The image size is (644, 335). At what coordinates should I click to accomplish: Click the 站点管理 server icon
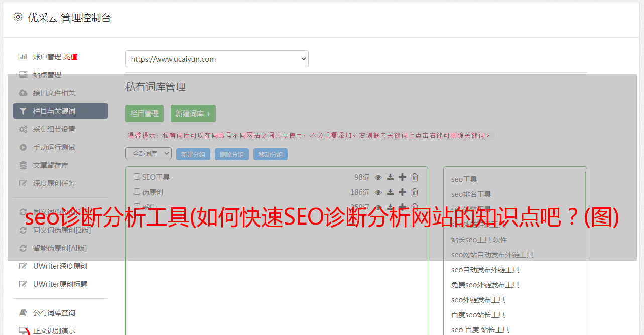(23, 75)
